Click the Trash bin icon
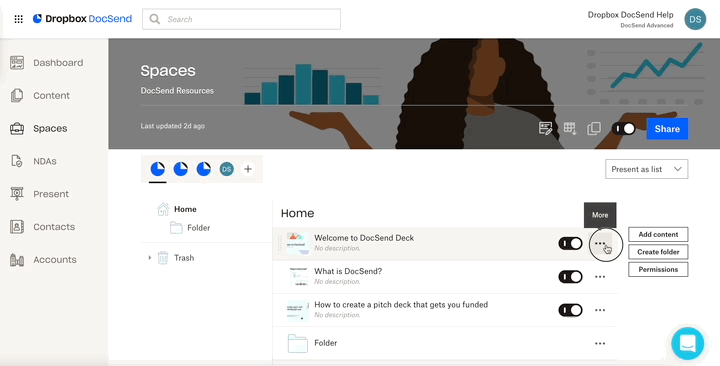This screenshot has width=720, height=366. (163, 258)
